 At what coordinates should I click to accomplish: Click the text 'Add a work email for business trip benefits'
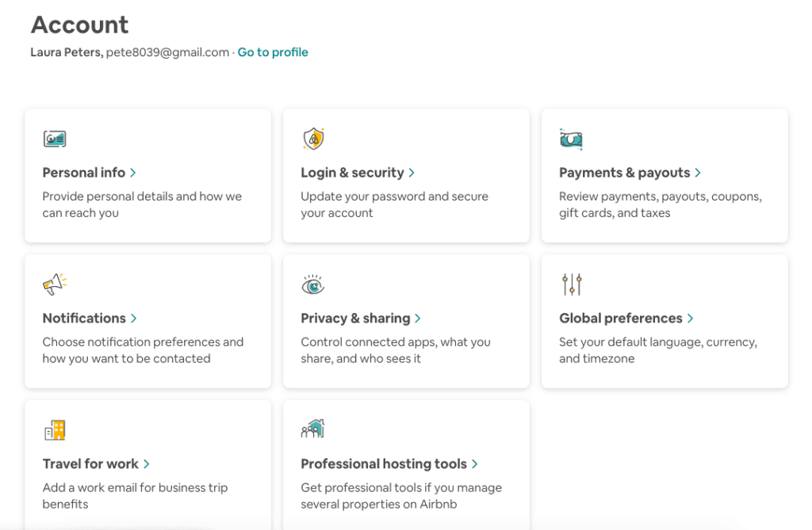(x=135, y=495)
